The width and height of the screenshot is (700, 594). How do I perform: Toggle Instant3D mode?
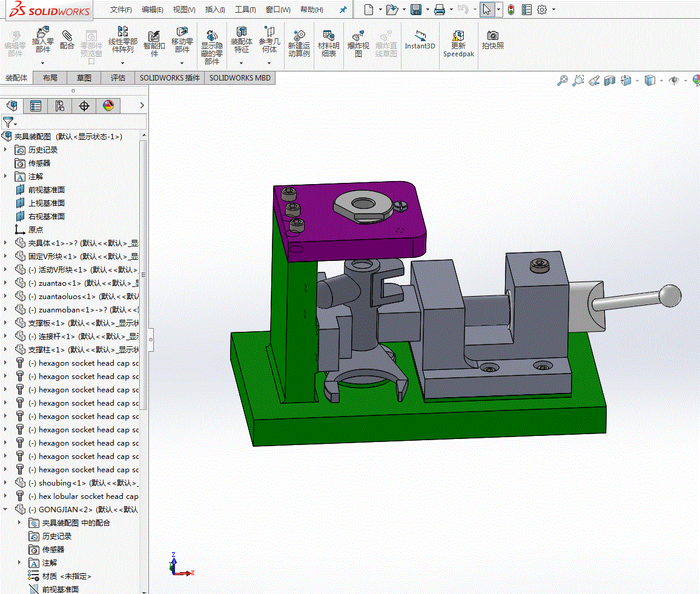pyautogui.click(x=420, y=38)
